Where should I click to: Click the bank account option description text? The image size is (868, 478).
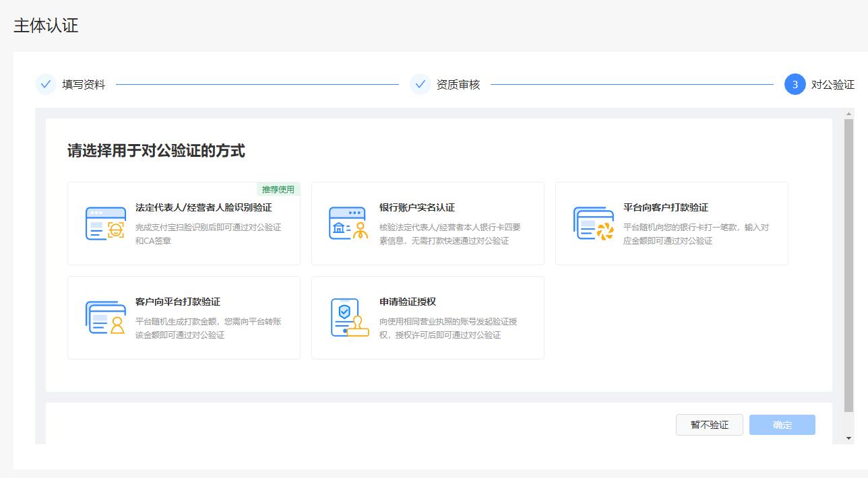coord(450,234)
